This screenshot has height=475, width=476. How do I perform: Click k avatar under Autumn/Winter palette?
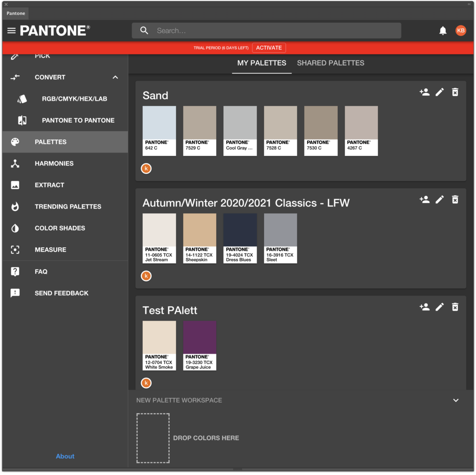pyautogui.click(x=146, y=276)
